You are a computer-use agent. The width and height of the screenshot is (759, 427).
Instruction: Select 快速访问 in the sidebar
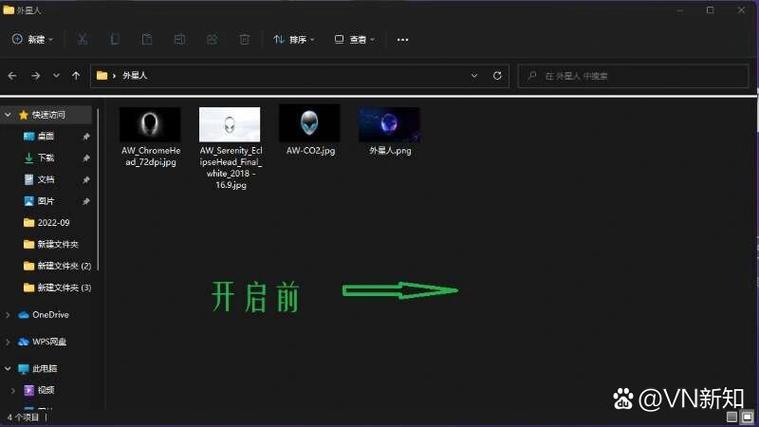point(48,115)
